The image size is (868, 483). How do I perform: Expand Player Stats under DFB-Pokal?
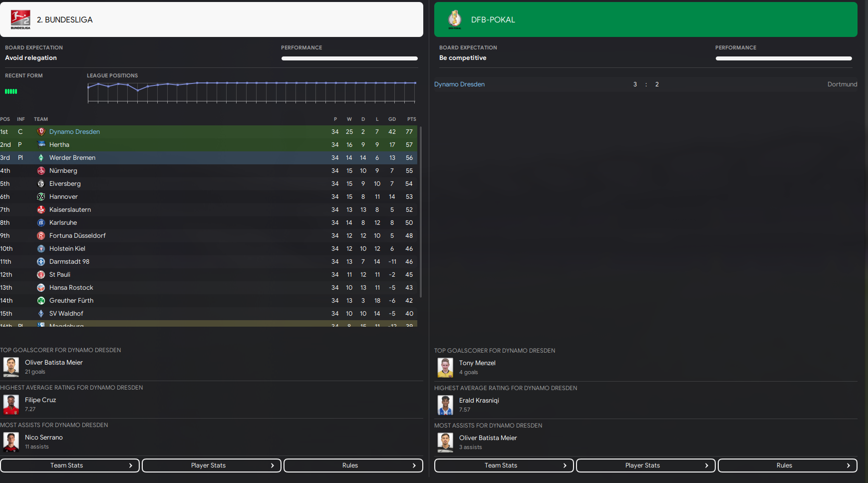[646, 466]
